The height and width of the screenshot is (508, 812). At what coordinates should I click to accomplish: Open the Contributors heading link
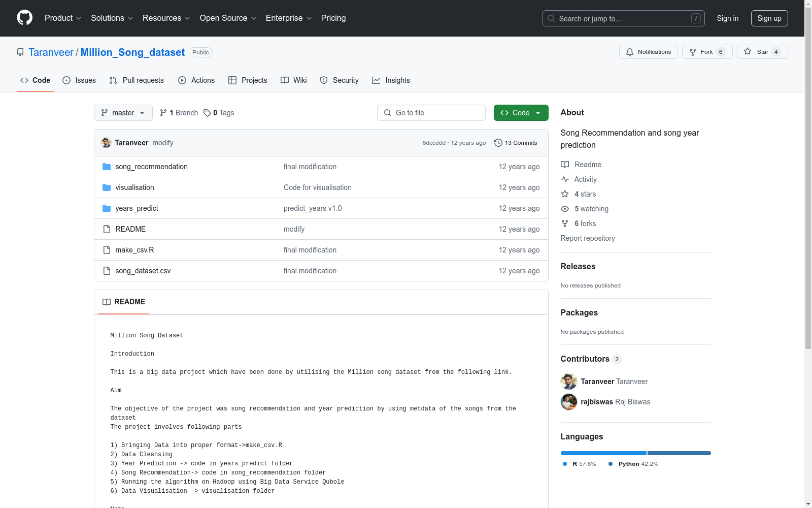[x=591, y=359]
